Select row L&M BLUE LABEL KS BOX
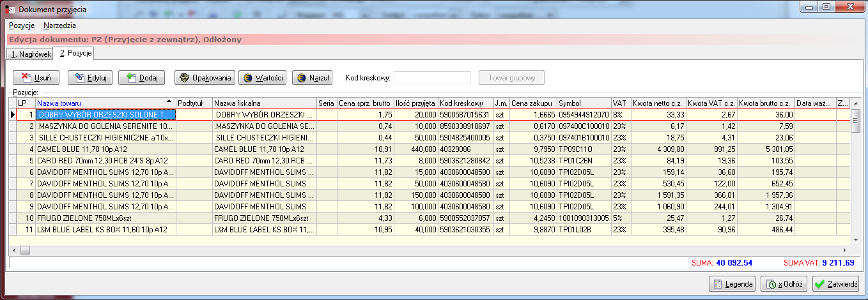 point(430,230)
